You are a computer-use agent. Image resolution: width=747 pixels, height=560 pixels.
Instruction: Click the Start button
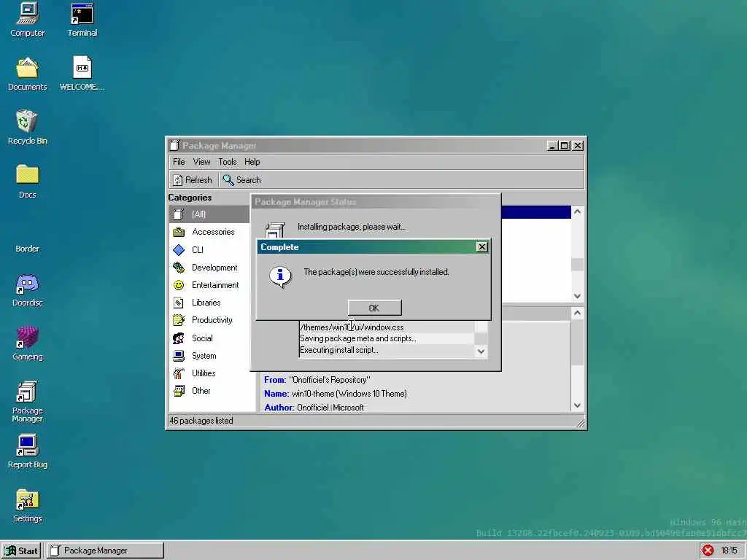[21, 551]
